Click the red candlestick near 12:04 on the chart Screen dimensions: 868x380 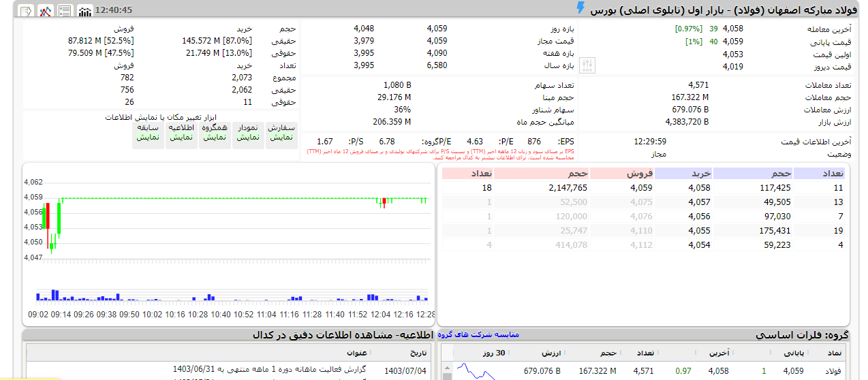coord(384,202)
